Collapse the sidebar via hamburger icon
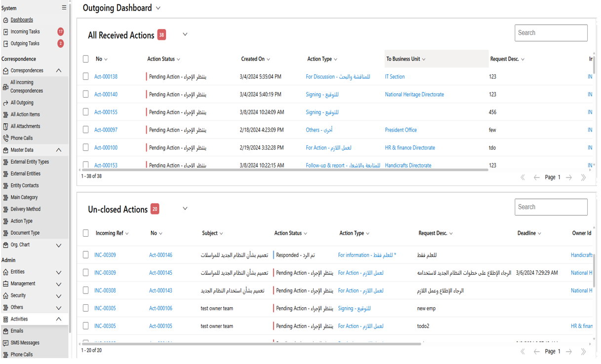The width and height of the screenshot is (601, 364). click(x=64, y=7)
